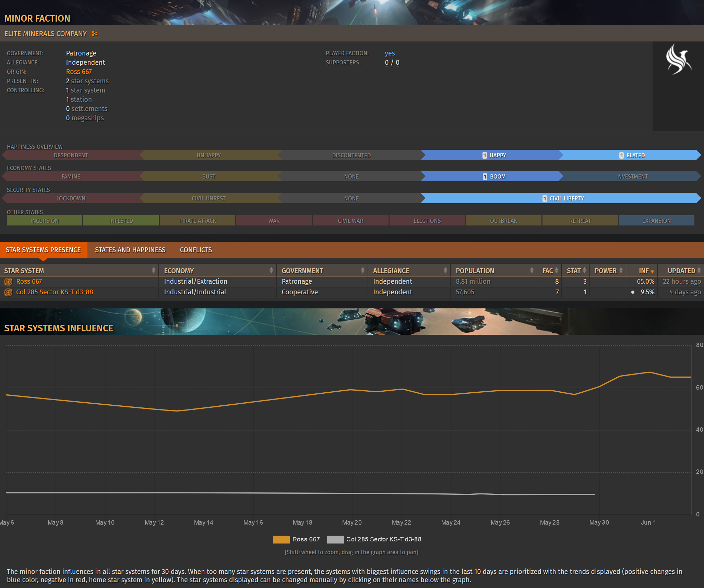
Task: Sort table by INF column arrow
Action: coord(652,271)
